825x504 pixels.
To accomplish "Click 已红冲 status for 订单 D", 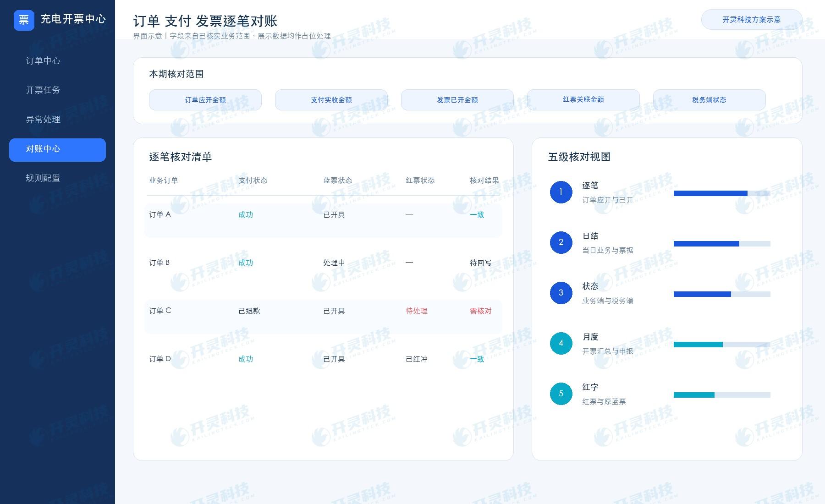I will point(417,359).
